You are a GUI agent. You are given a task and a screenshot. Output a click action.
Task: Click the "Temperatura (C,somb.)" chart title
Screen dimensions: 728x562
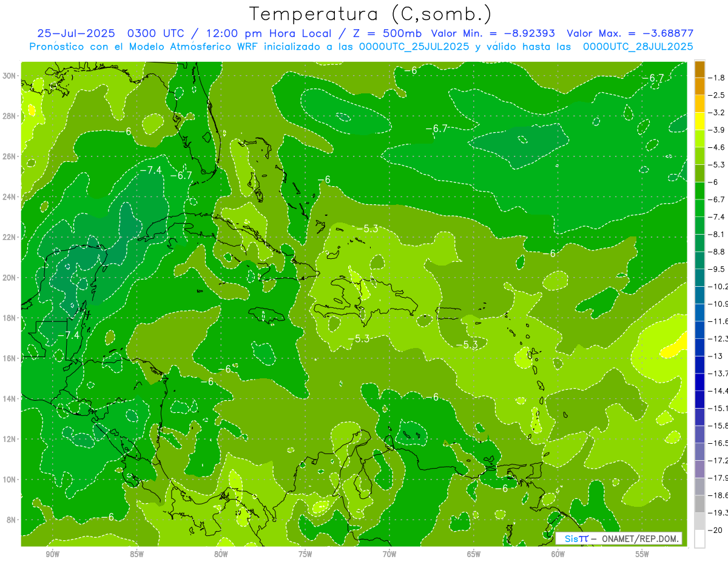371,15
